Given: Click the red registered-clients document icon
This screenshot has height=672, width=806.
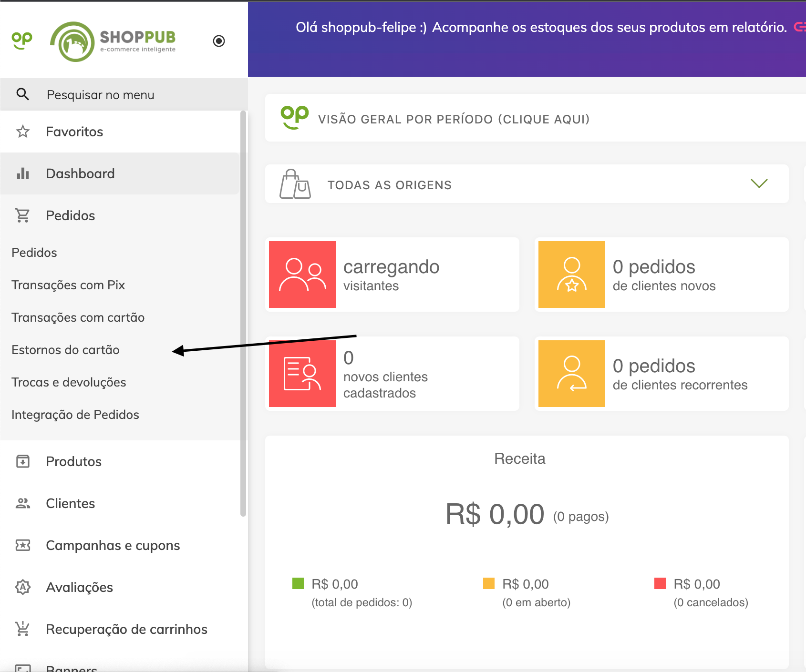Looking at the screenshot, I should (302, 374).
